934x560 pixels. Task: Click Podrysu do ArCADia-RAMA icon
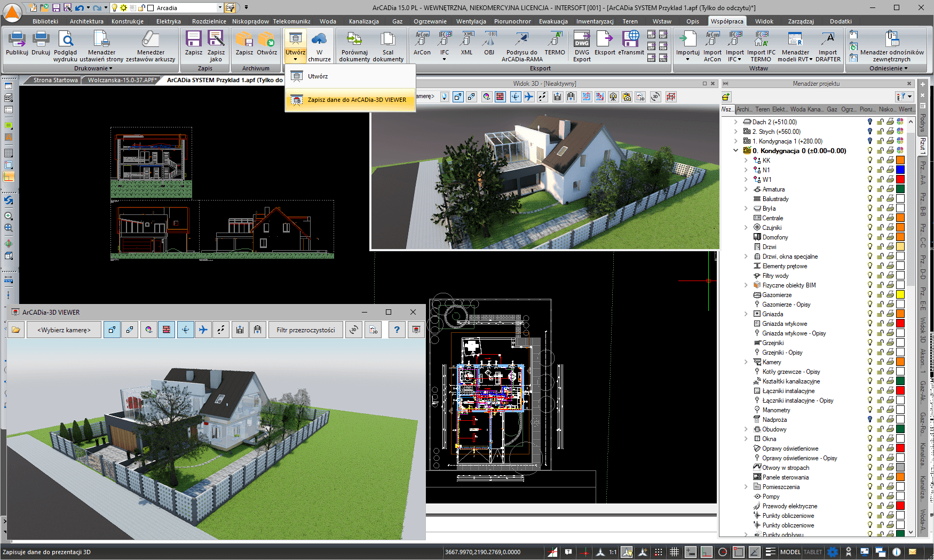pos(521,39)
